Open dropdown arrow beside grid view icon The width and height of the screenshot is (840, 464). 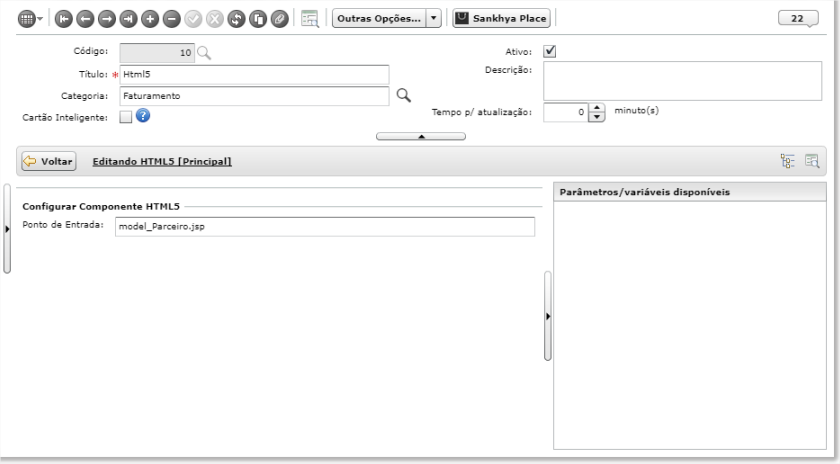coord(40,19)
